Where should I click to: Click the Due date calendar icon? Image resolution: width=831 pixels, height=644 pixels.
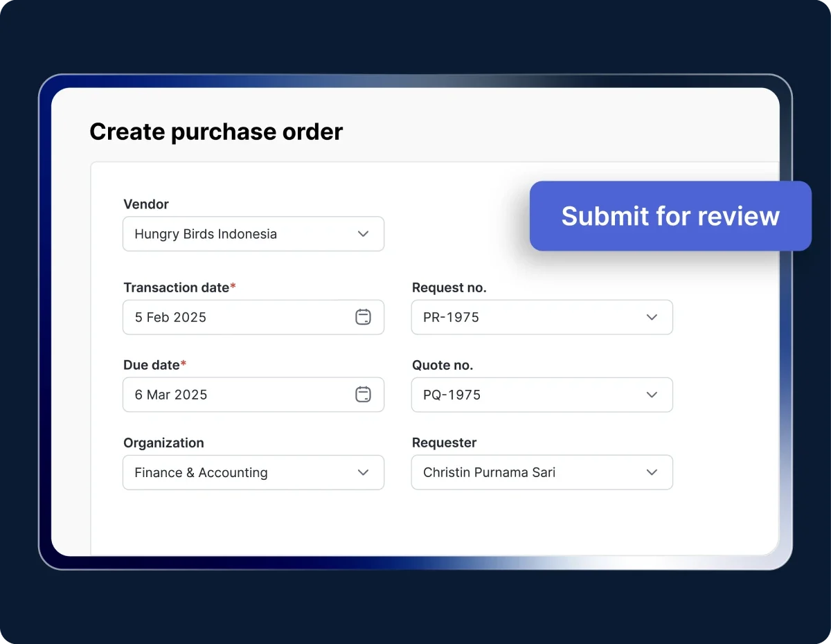click(x=363, y=395)
